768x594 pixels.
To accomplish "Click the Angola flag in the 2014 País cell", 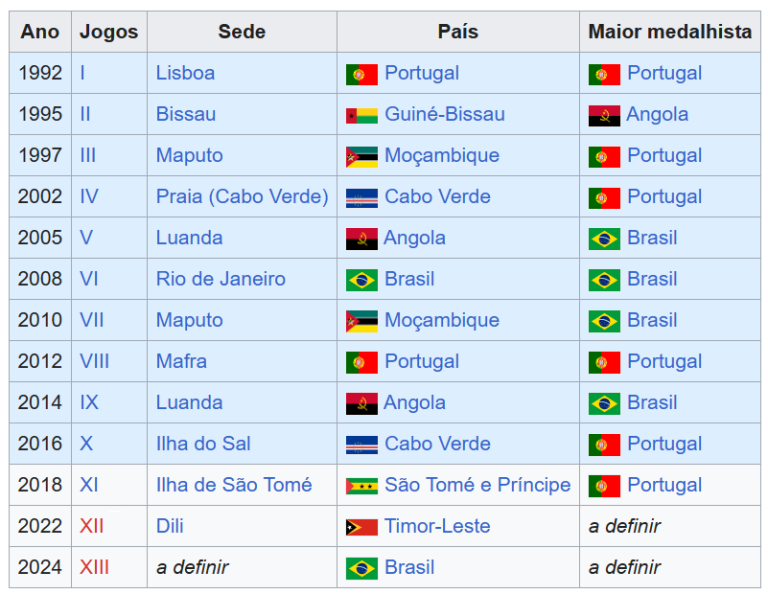I will coord(361,404).
